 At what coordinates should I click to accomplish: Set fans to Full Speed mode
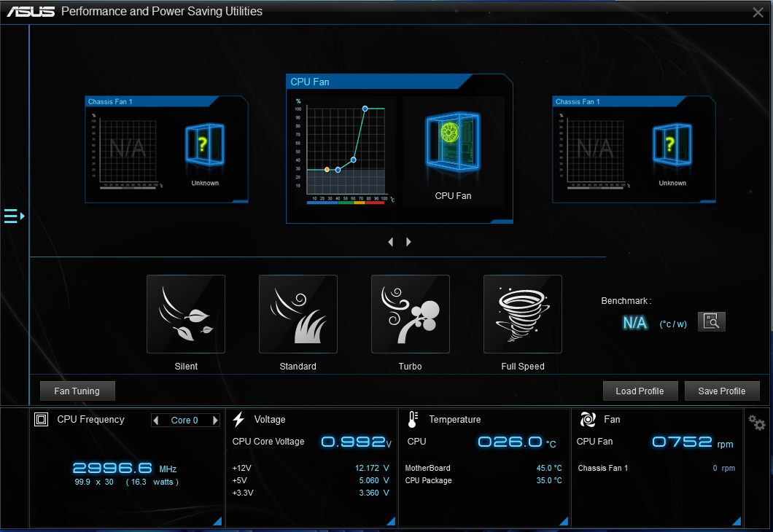coord(523,314)
